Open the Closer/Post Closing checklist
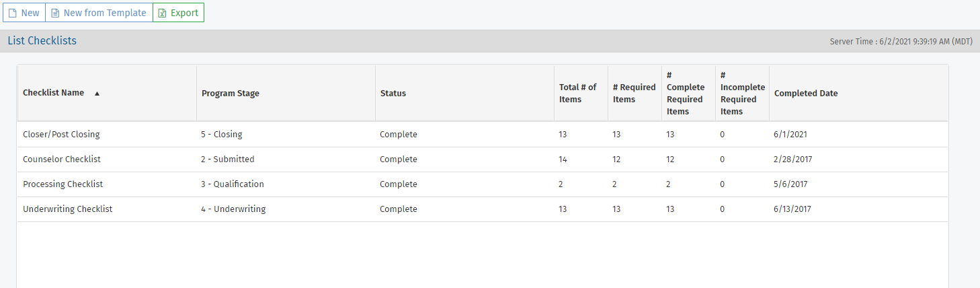This screenshot has height=288, width=980. coord(61,134)
